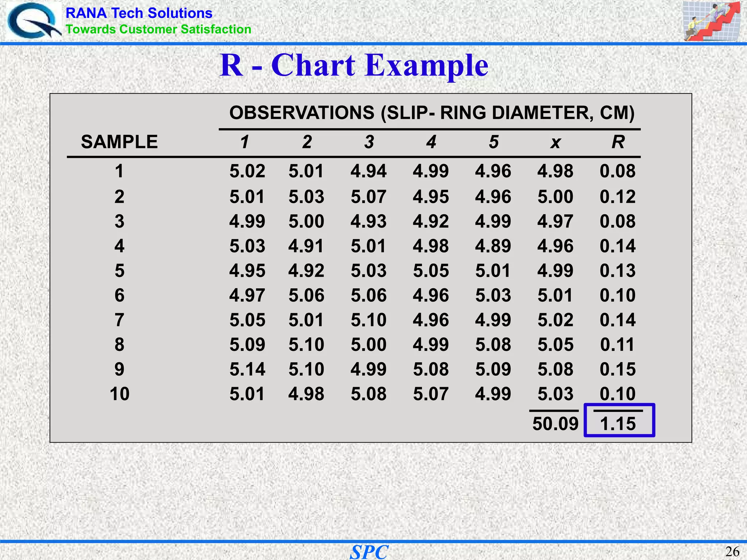
Task: Click the highlighted 1.15 total box
Action: point(619,420)
